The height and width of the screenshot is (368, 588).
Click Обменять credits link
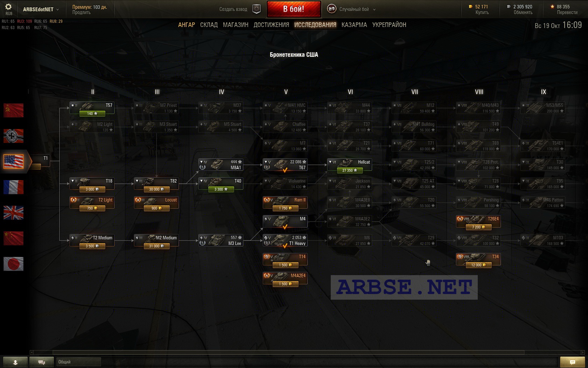tap(523, 13)
